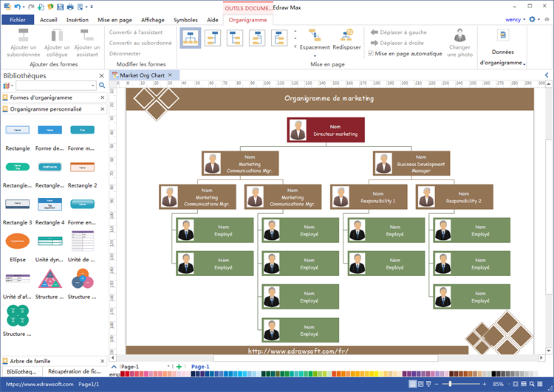
Task: Add a new page with plus icon
Action: (179, 366)
